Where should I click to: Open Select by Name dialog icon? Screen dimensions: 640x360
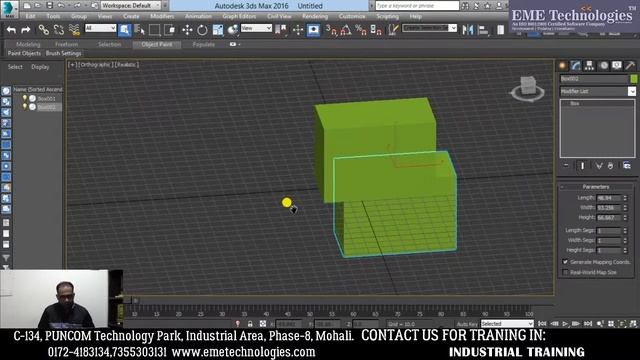click(140, 30)
